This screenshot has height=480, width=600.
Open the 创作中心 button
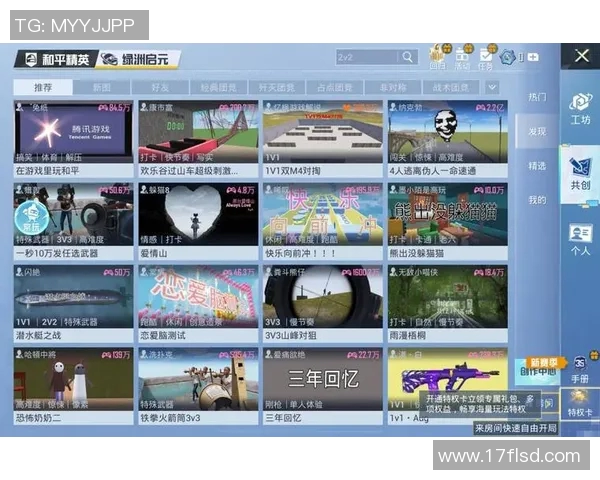[538, 371]
